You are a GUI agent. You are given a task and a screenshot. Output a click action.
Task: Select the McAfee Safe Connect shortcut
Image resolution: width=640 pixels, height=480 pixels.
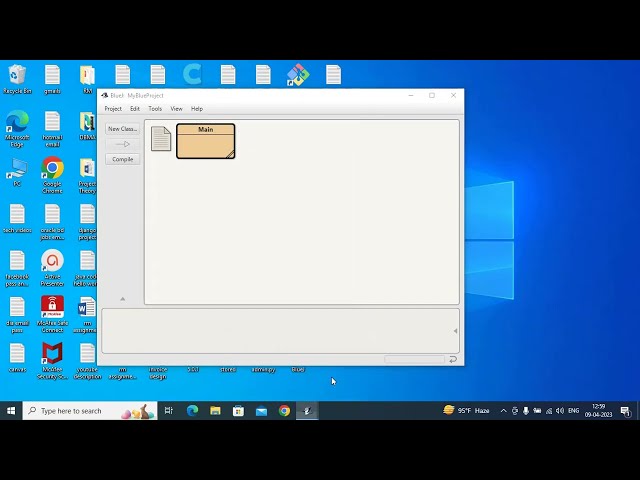point(52,314)
